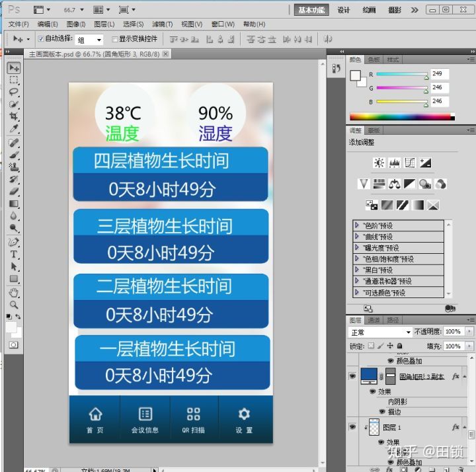The width and height of the screenshot is (476, 472).
Task: Select the Spot Healing Brush tool
Action: pyautogui.click(x=14, y=143)
